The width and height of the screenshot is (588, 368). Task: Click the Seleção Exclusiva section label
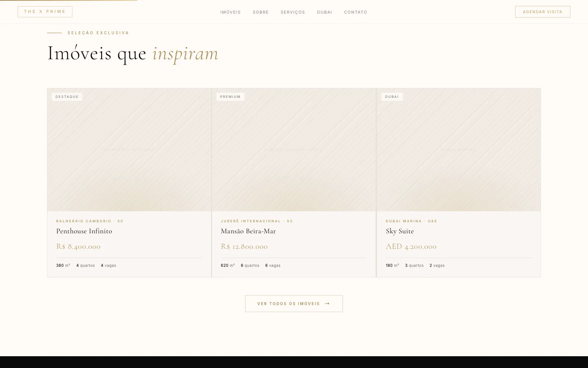click(x=98, y=33)
